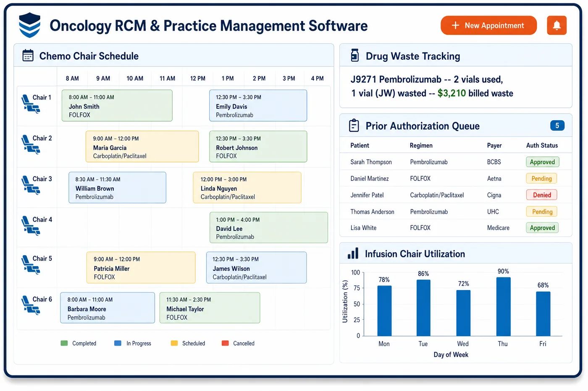Click the Friday 68% utilization bar
This screenshot has height=391, width=588.
click(x=543, y=314)
